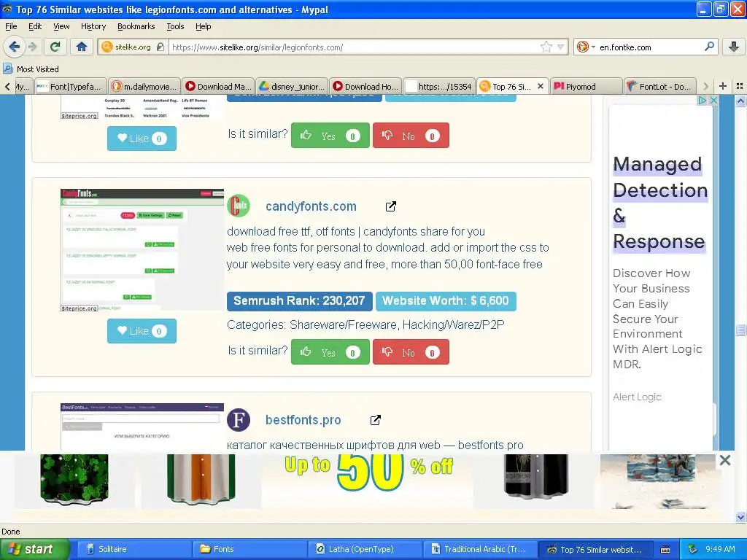The height and width of the screenshot is (560, 747).
Task: Open the Fonts folder taskbar button
Action: (x=249, y=549)
